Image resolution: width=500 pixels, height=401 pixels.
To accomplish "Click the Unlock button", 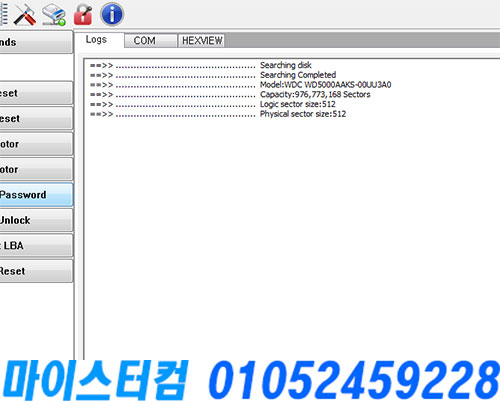I will click(36, 220).
